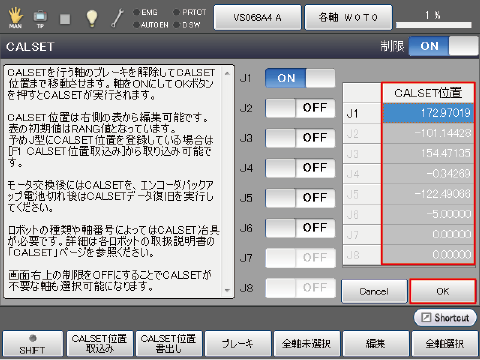Viewport: 480px width, 360px height.
Task: Open the VS068A4 A robot selector
Action: (x=257, y=17)
